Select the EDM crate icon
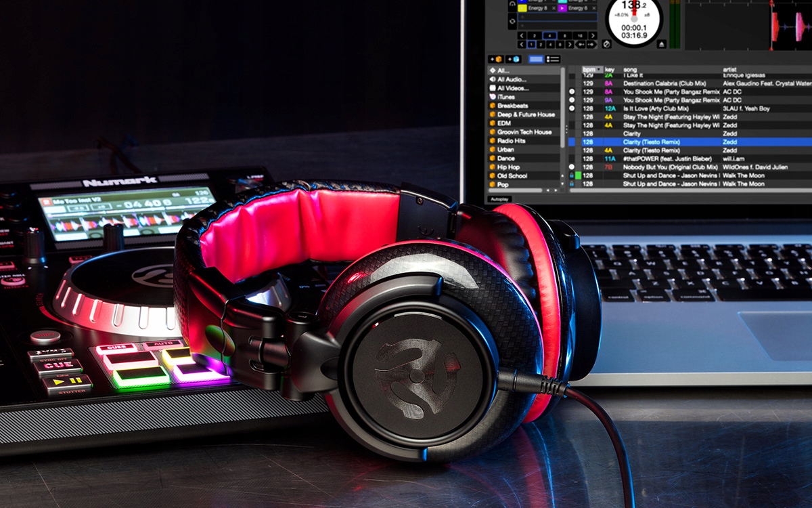 pos(492,123)
